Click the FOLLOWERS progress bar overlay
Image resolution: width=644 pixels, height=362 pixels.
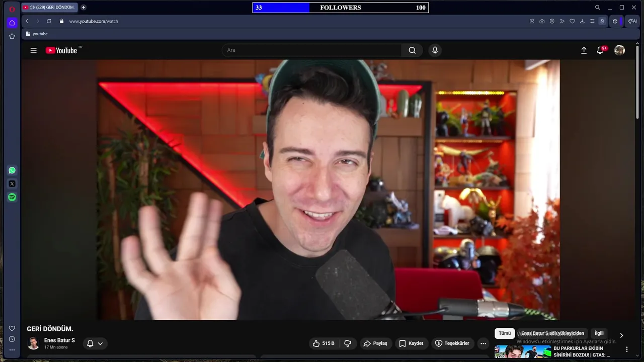pyautogui.click(x=341, y=8)
